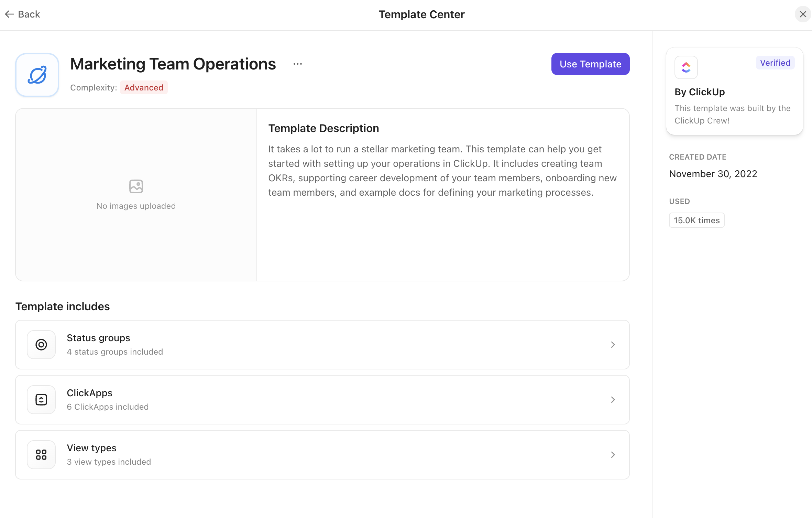Click the Verified badge toggle
The height and width of the screenshot is (518, 812).
pyautogui.click(x=775, y=63)
